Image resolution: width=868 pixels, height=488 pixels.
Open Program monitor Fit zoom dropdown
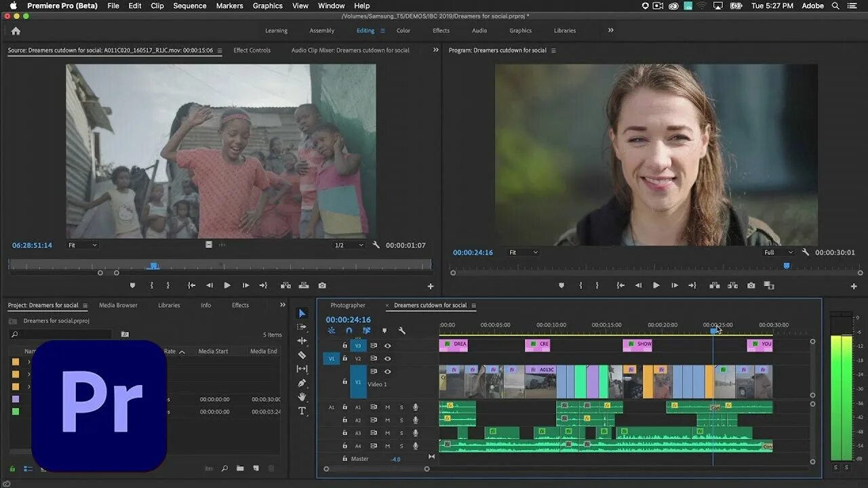(523, 252)
